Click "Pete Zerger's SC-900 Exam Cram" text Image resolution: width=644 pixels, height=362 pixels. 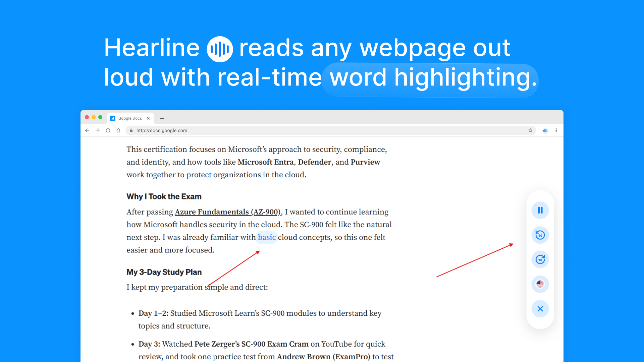coord(251,344)
